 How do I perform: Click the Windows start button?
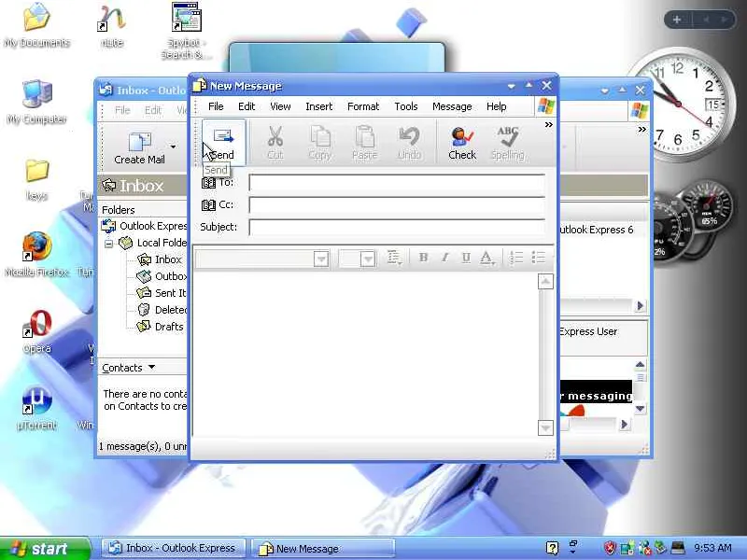pyautogui.click(x=45, y=549)
